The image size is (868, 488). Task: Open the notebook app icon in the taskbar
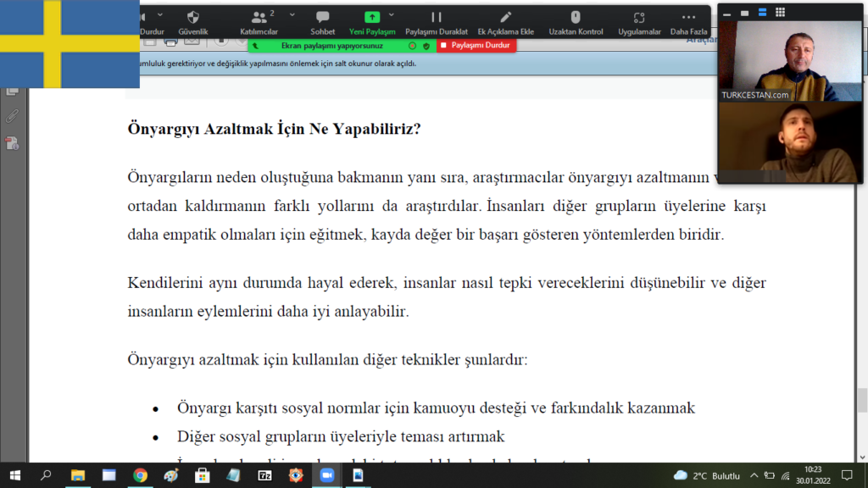click(x=234, y=475)
